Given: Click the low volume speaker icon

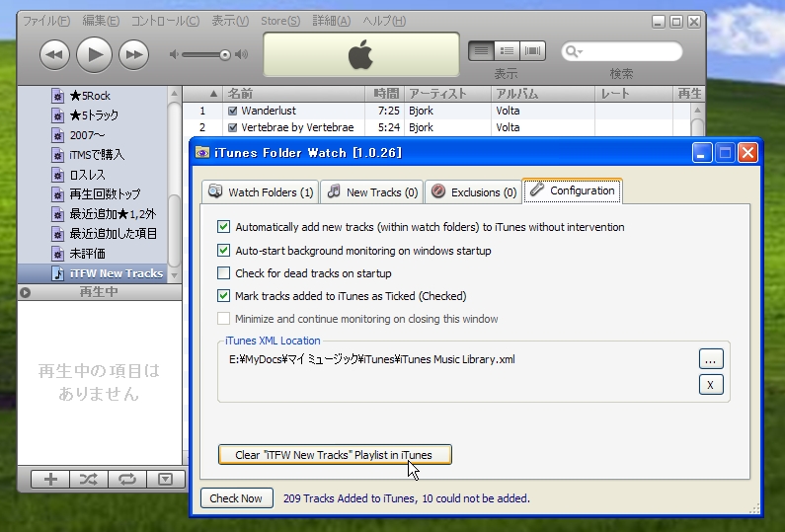Looking at the screenshot, I should click(x=174, y=54).
